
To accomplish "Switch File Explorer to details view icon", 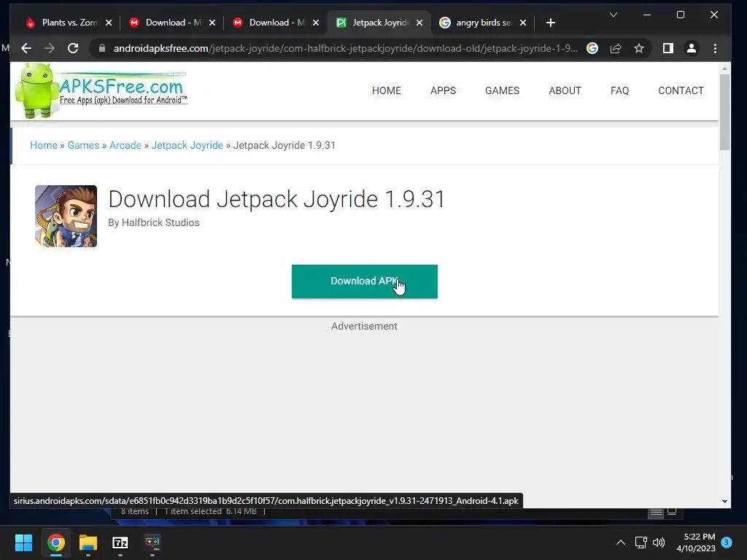I will (x=656, y=513).
